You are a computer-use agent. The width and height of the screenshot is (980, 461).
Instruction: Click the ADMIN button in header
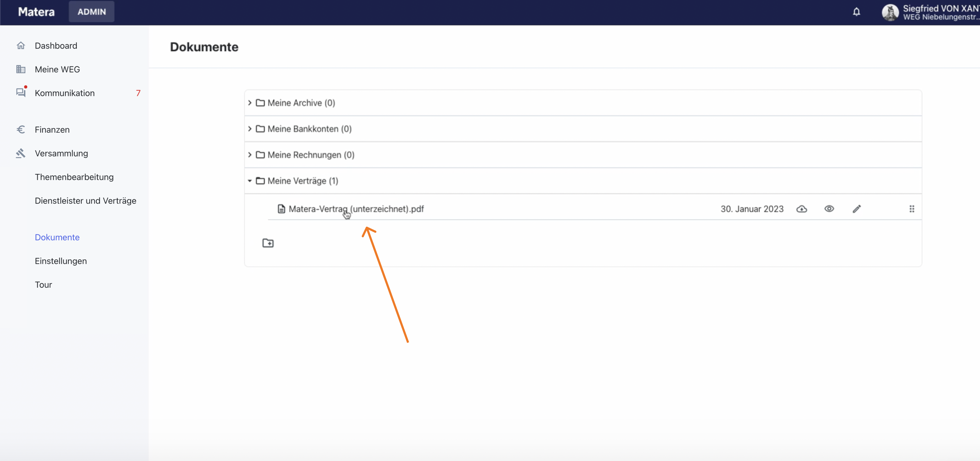pyautogui.click(x=92, y=12)
